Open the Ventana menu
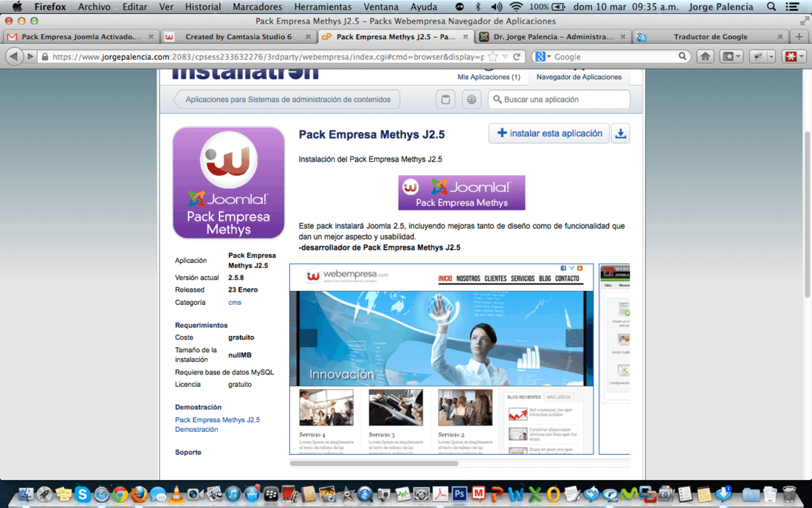Screen dimensions: 812x508 pyautogui.click(x=381, y=7)
